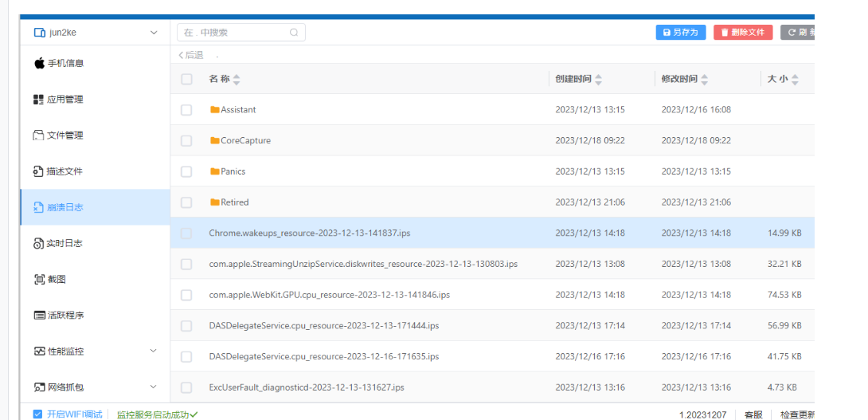Toggle the 开启WIFI调试 checkbox
This screenshot has height=420, width=868.
tap(37, 414)
